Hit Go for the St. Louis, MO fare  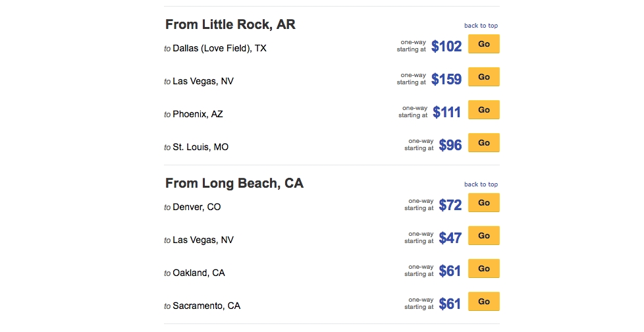[x=483, y=143]
